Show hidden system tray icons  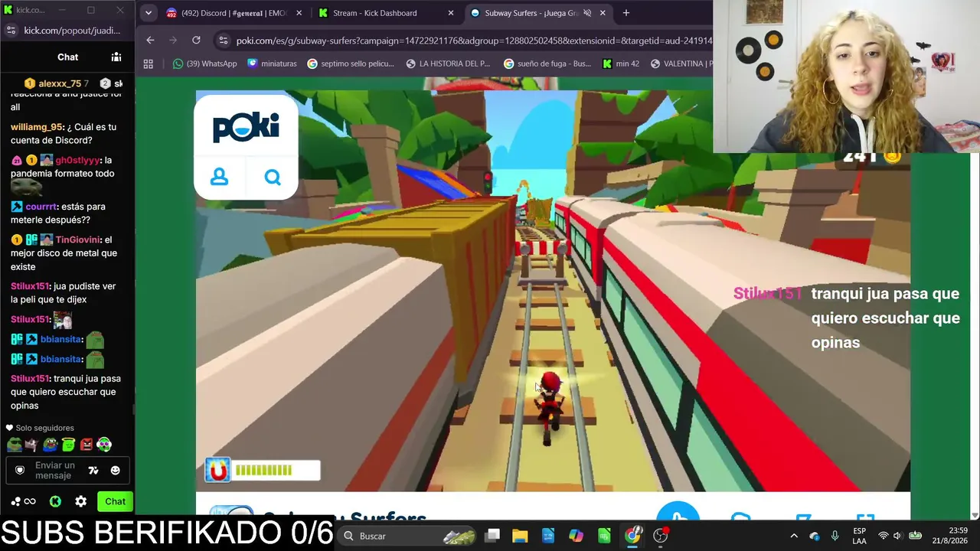click(x=794, y=536)
